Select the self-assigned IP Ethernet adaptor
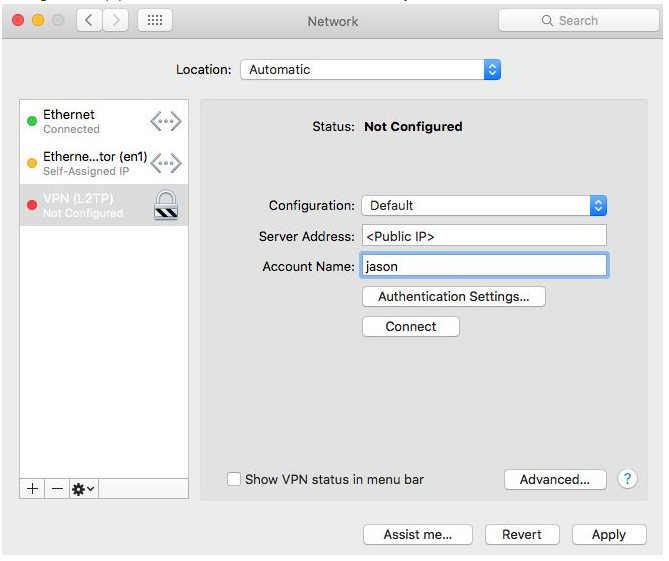The height and width of the screenshot is (561, 669). 85,163
